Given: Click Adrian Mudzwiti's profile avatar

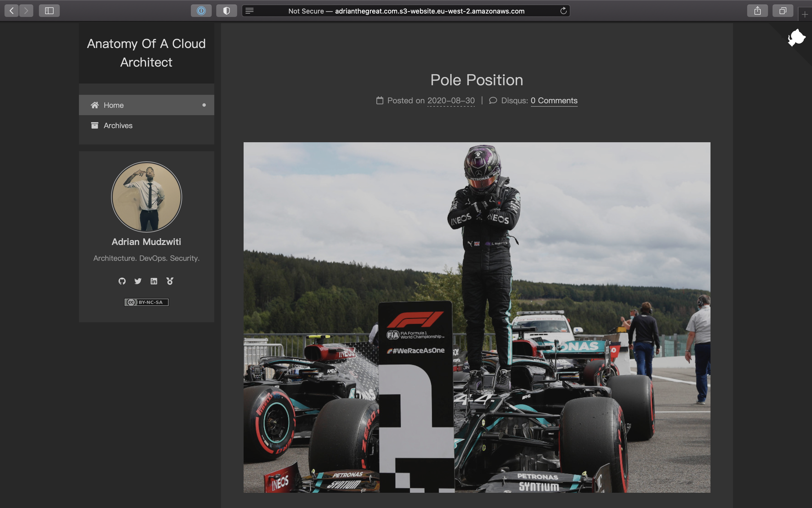Looking at the screenshot, I should coord(146,197).
